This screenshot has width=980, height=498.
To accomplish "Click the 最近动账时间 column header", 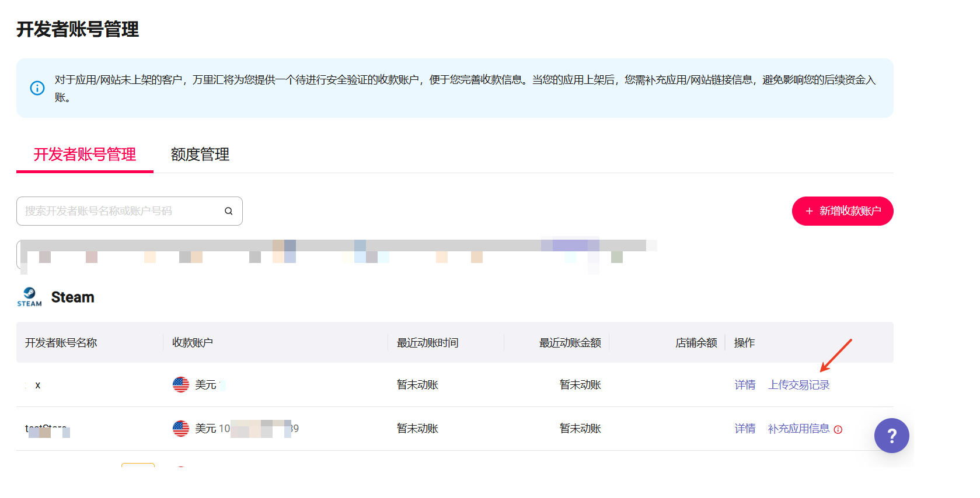I will click(427, 343).
